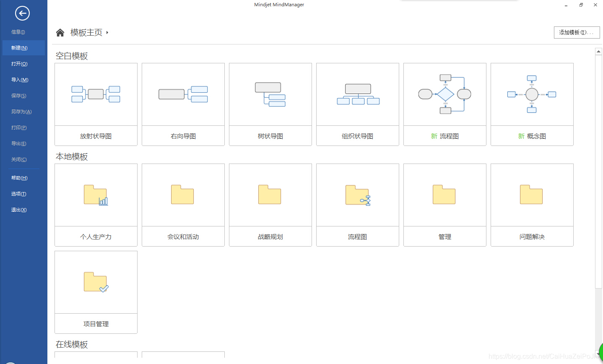Choose 导入 in the sidebar
This screenshot has height=364, width=603.
point(20,80)
